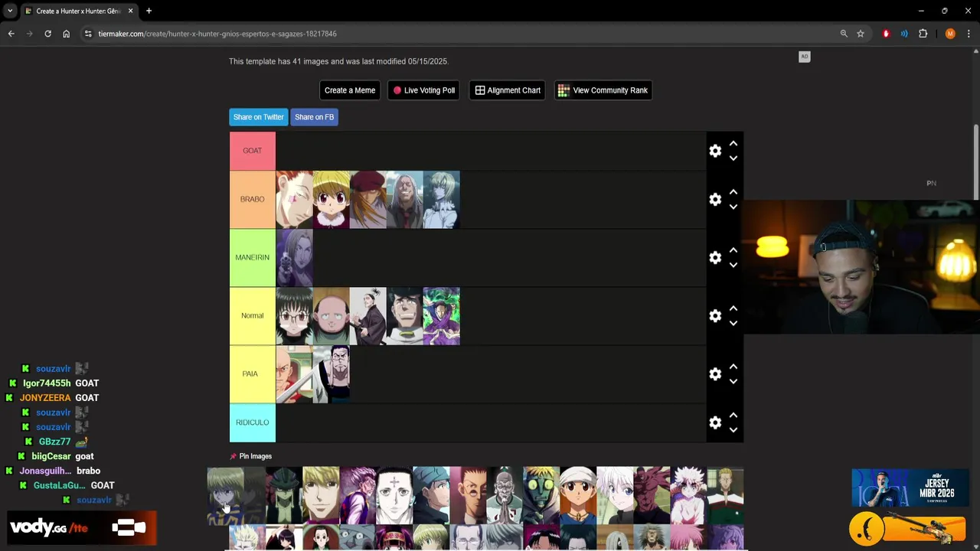980x551 pixels.
Task: Click the pink GOAT tier label
Action: (253, 151)
